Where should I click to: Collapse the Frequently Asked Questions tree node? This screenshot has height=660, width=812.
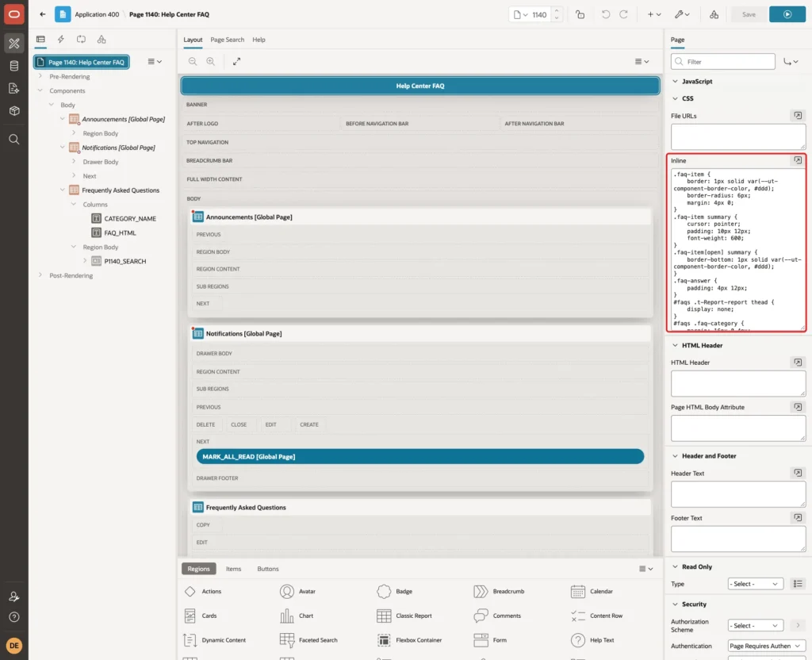(62, 190)
